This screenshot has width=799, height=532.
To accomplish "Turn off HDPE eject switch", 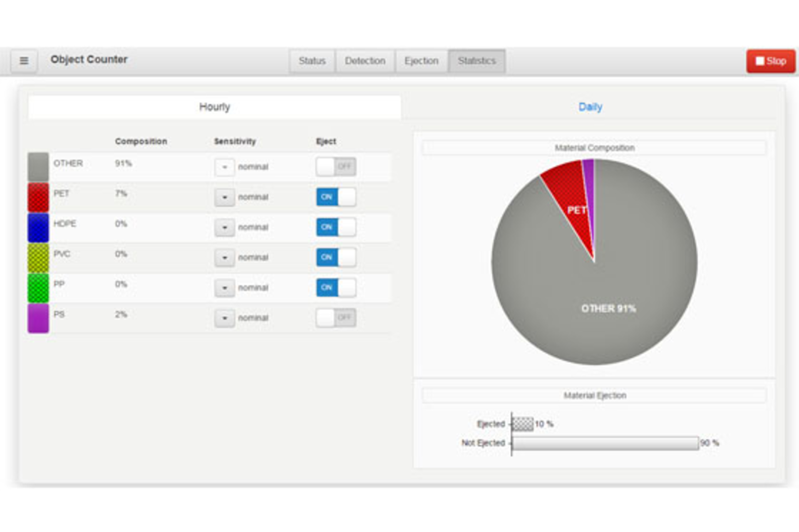I will pyautogui.click(x=336, y=227).
